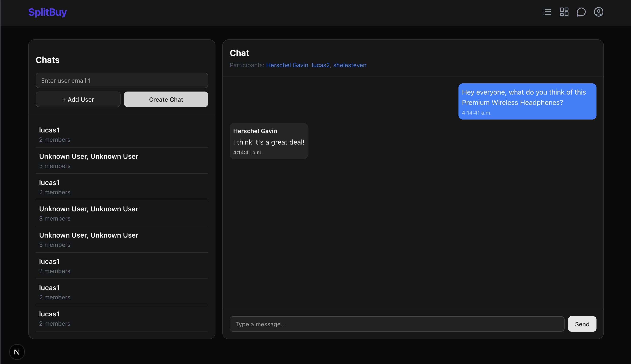
Task: Click the blue Premium Wireless Headphones message
Action: tap(527, 101)
